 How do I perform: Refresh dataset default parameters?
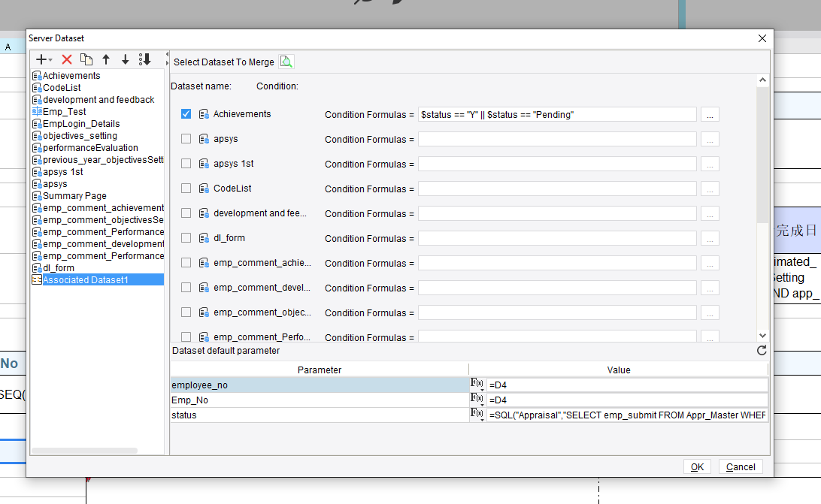pos(762,351)
